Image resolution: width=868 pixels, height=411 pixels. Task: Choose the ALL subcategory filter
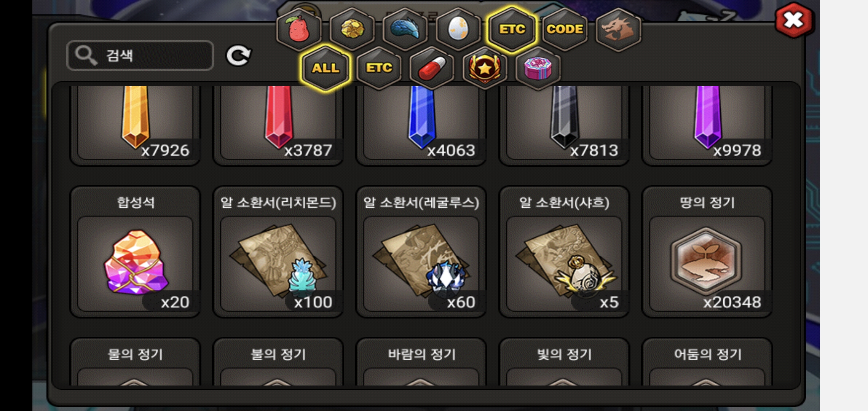pyautogui.click(x=325, y=68)
